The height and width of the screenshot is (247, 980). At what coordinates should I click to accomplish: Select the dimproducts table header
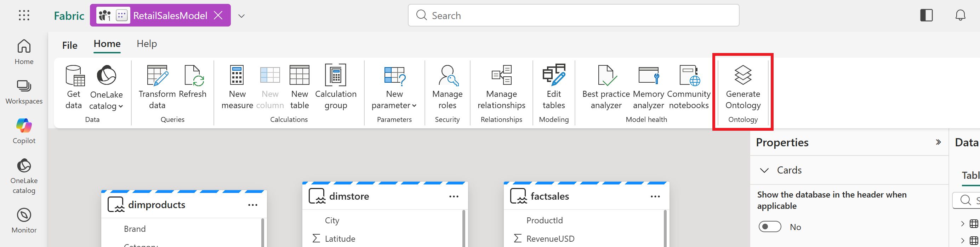click(184, 205)
